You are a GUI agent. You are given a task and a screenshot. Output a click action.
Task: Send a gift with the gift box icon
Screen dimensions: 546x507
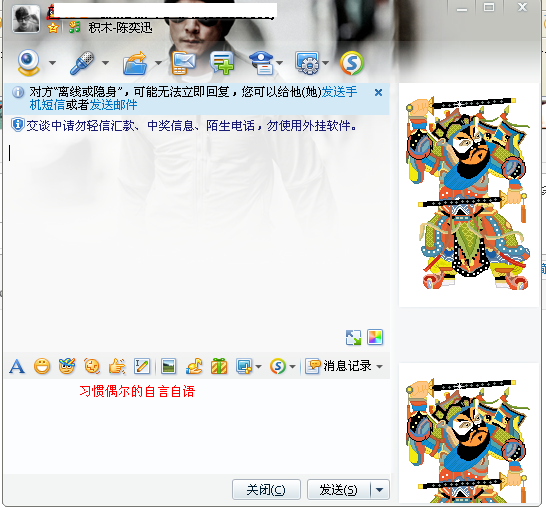(x=219, y=366)
